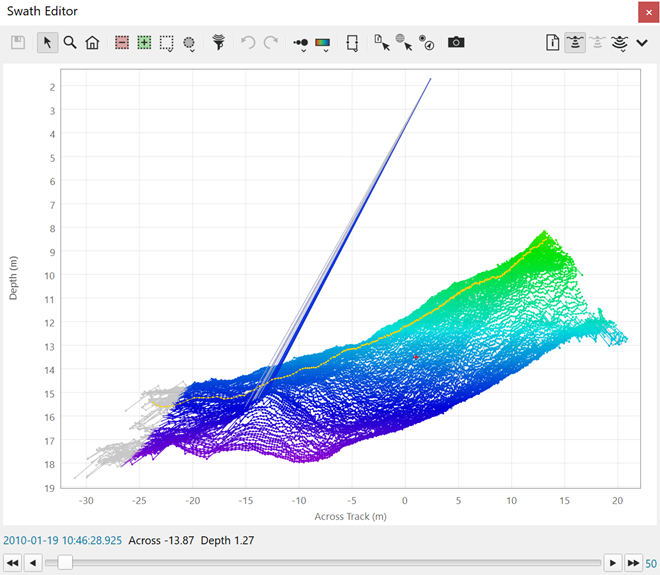Screen dimensions: 660x575
Task: Jump backward with the rewind button
Action: (12, 563)
